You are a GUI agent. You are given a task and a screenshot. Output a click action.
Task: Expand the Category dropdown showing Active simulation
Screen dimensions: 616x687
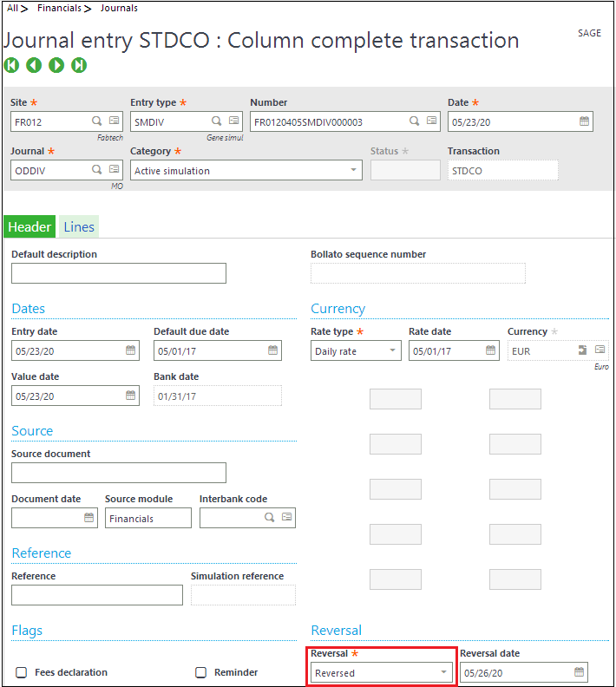coord(353,170)
